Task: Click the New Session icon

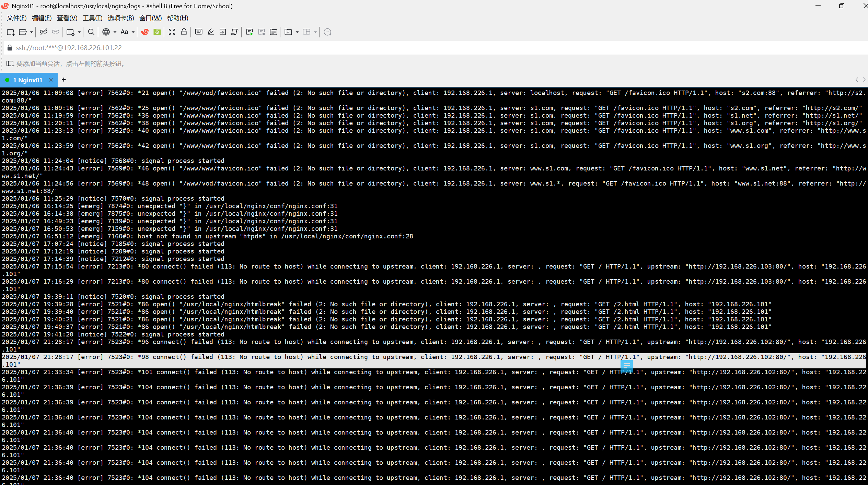Action: point(10,32)
